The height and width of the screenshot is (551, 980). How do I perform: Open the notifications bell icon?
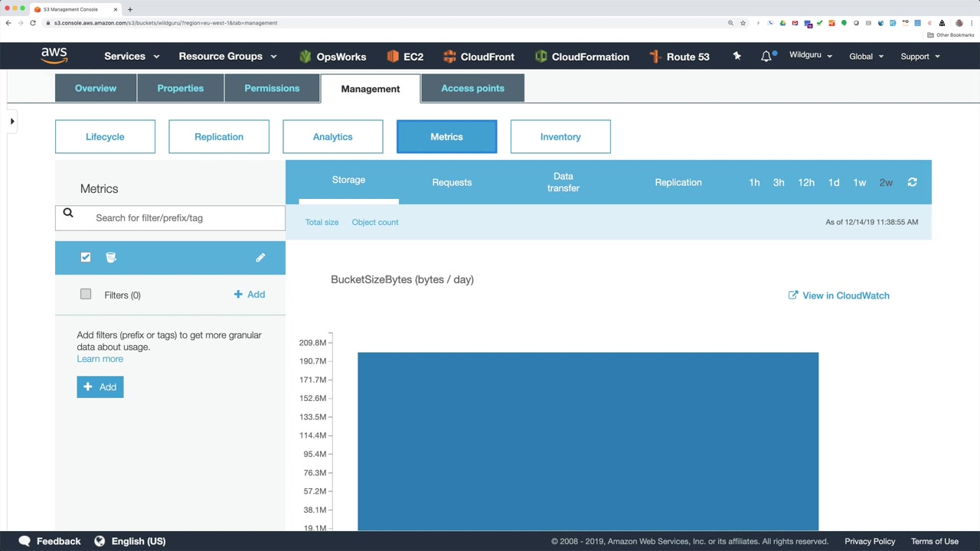pos(766,56)
